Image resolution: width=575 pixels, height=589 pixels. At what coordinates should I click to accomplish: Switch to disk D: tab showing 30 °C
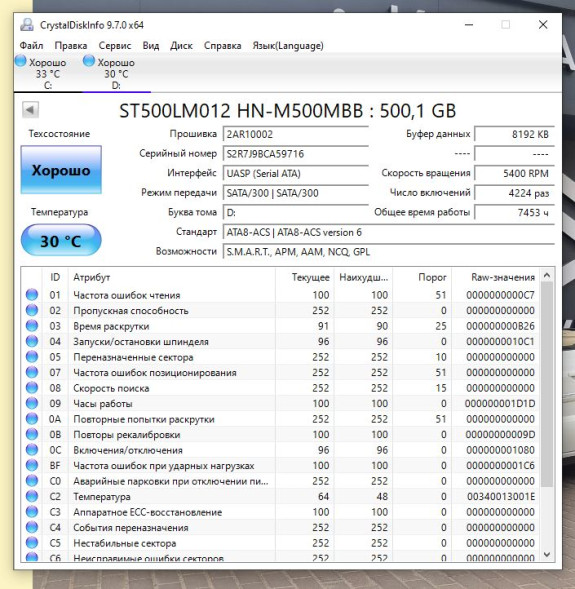pyautogui.click(x=116, y=73)
